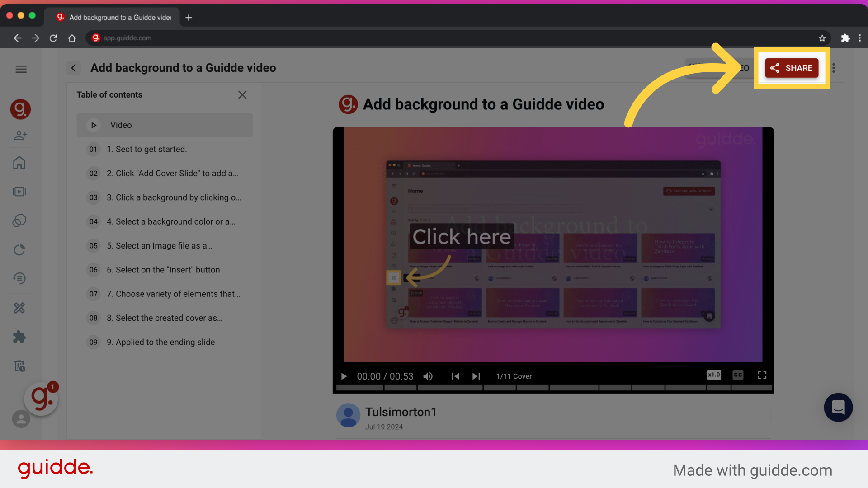Select the feedback chat icon in sidebar
Viewport: 868px width, 488px height.
coord(20,278)
